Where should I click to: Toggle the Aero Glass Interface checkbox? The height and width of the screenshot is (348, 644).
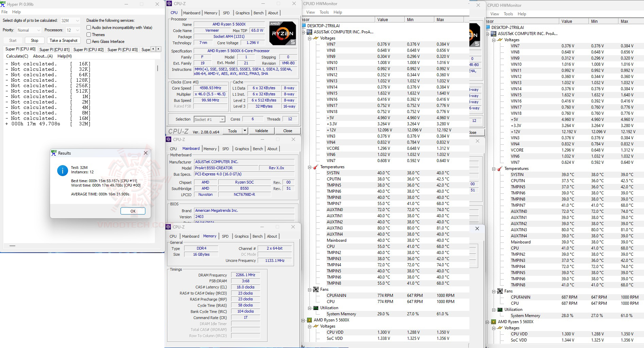[89, 42]
